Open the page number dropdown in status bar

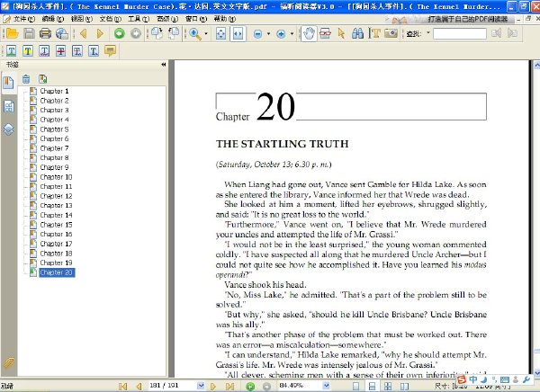(201, 386)
